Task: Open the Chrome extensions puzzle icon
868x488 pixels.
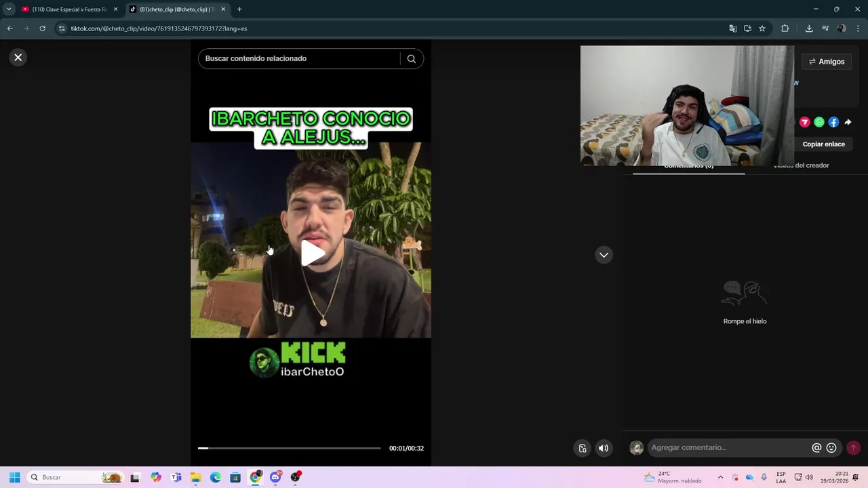Action: 785,28
